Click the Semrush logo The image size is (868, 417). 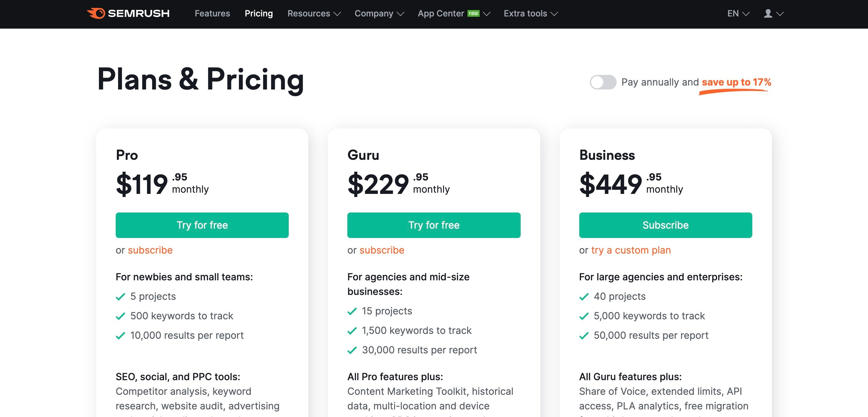point(128,13)
